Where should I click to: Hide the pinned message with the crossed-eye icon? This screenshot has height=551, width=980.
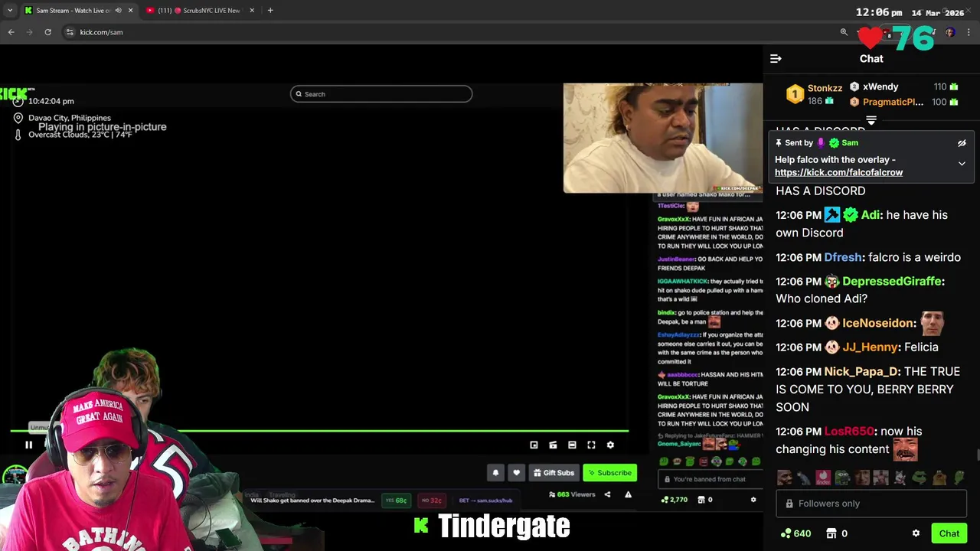962,143
